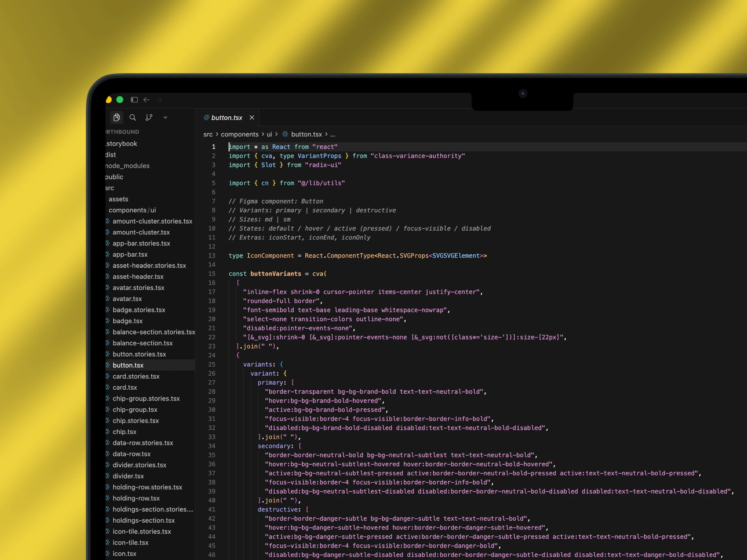Select button.tsx in the file explorer

[x=150, y=365]
